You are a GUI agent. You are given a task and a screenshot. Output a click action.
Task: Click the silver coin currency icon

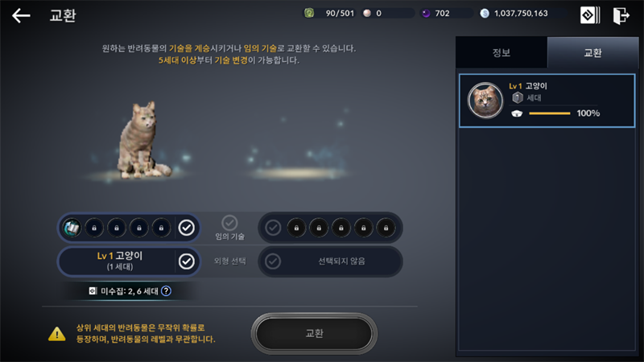point(485,13)
